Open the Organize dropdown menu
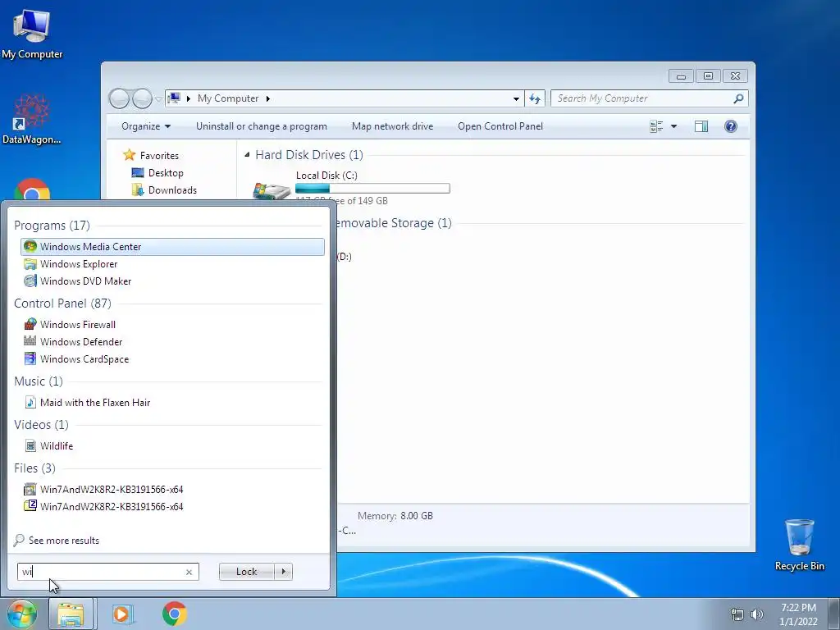840x630 pixels. [146, 126]
